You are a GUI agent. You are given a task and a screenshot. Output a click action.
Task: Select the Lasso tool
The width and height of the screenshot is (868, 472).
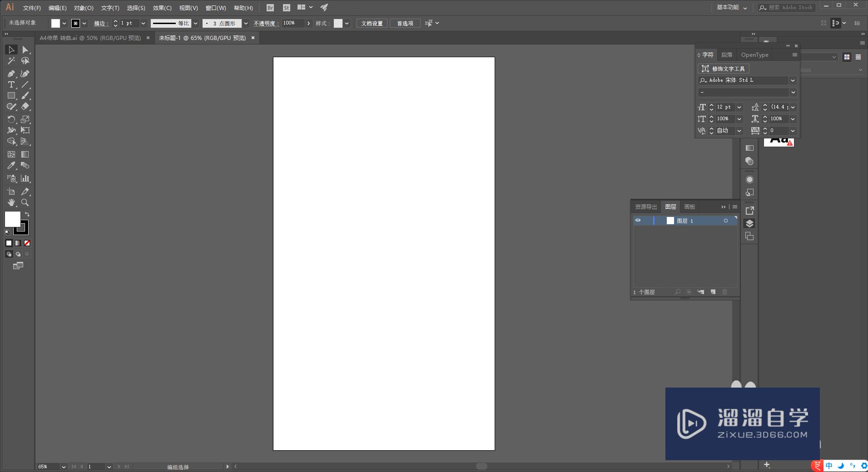[25, 61]
